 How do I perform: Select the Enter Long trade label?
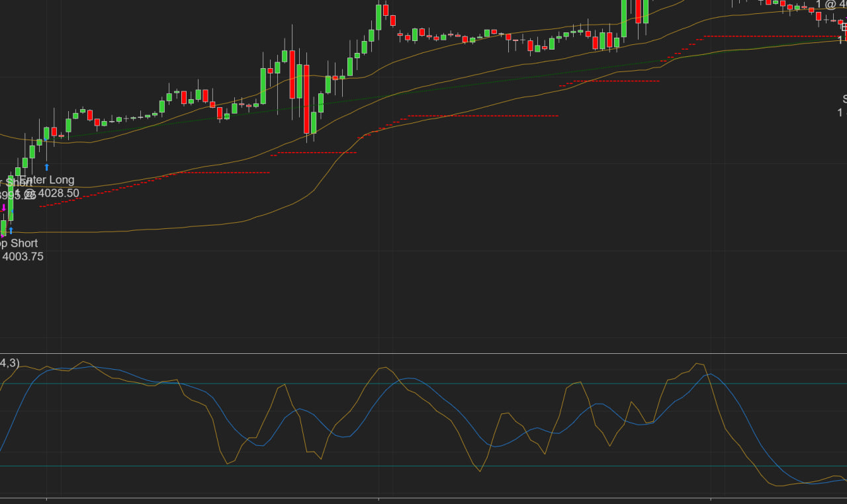47,180
